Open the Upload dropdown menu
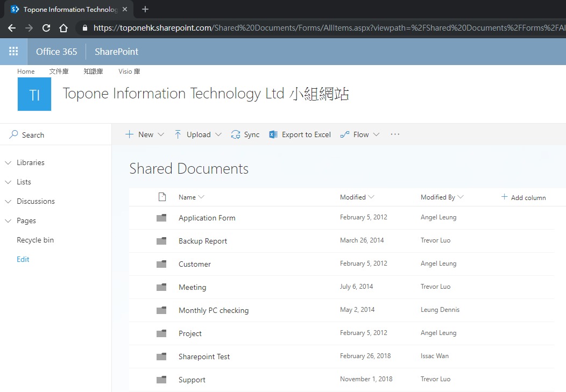The height and width of the screenshot is (392, 566). tap(197, 134)
